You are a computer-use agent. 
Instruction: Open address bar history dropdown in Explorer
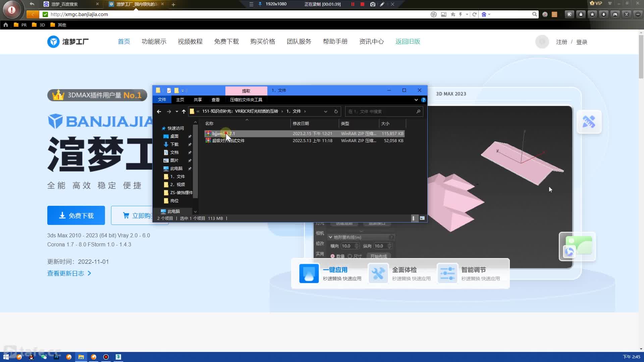pos(326,112)
